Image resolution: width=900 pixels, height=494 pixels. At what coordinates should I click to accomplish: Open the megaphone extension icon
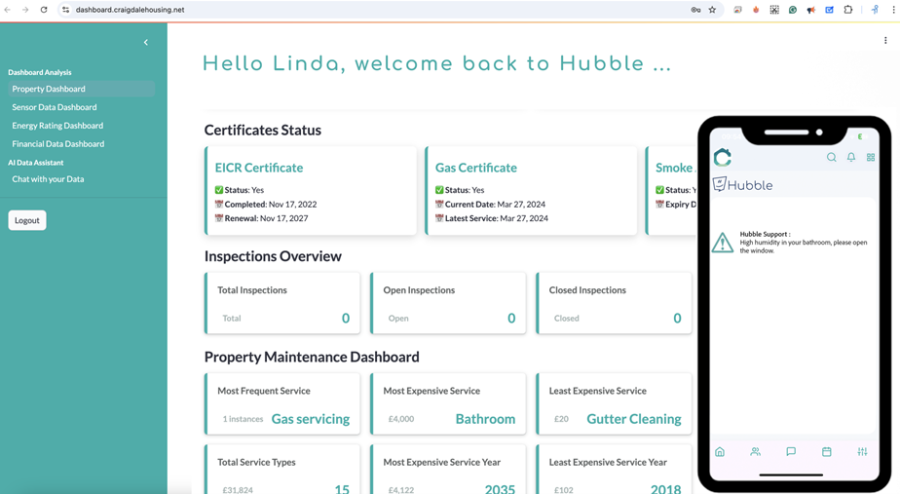click(x=811, y=10)
